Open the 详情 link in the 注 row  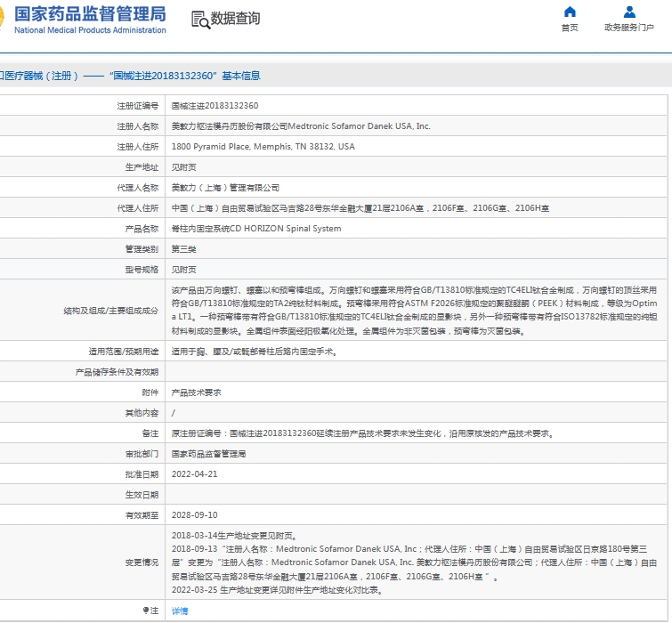pyautogui.click(x=180, y=611)
